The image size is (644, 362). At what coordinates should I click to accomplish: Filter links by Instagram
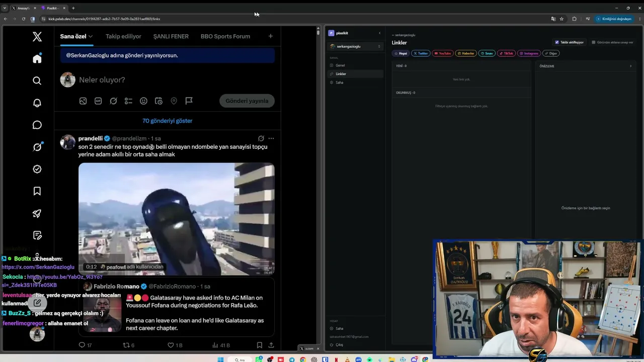tap(529, 53)
